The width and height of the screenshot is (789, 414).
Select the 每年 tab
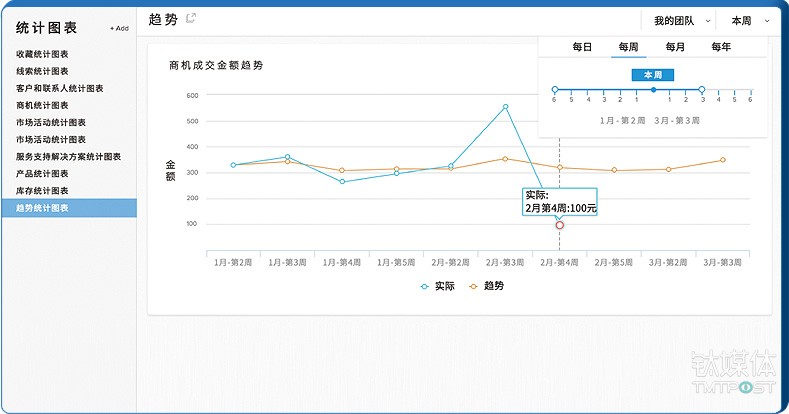[721, 47]
